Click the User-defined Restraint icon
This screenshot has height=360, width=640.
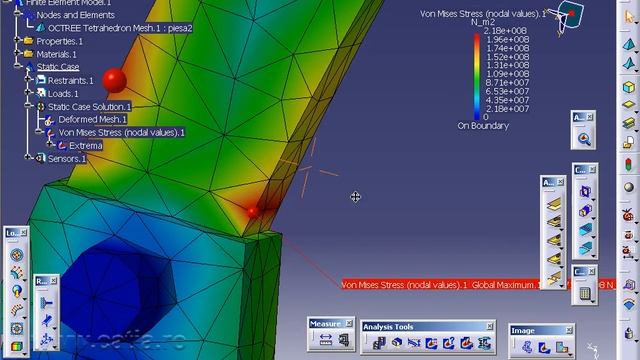tap(46, 339)
